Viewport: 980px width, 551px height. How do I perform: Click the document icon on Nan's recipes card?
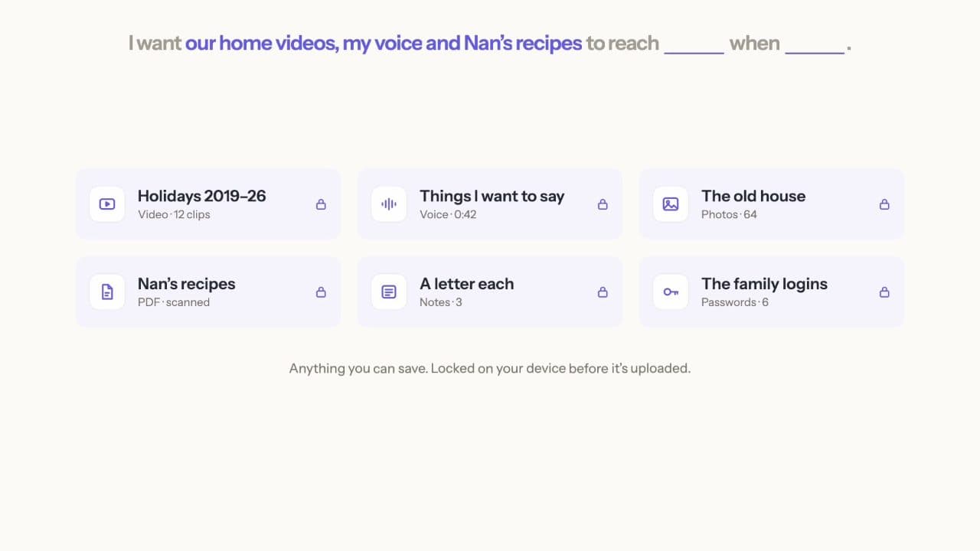[x=107, y=292]
